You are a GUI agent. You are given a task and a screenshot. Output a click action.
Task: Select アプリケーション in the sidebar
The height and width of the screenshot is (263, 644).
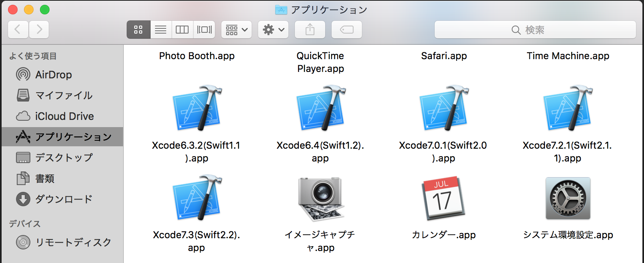62,137
